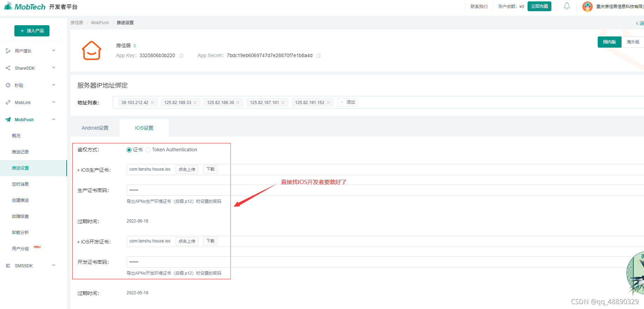Image resolution: width=644 pixels, height=309 pixels.
Task: Click 账户余额 ¥0 text
Action: pyautogui.click(x=511, y=6)
